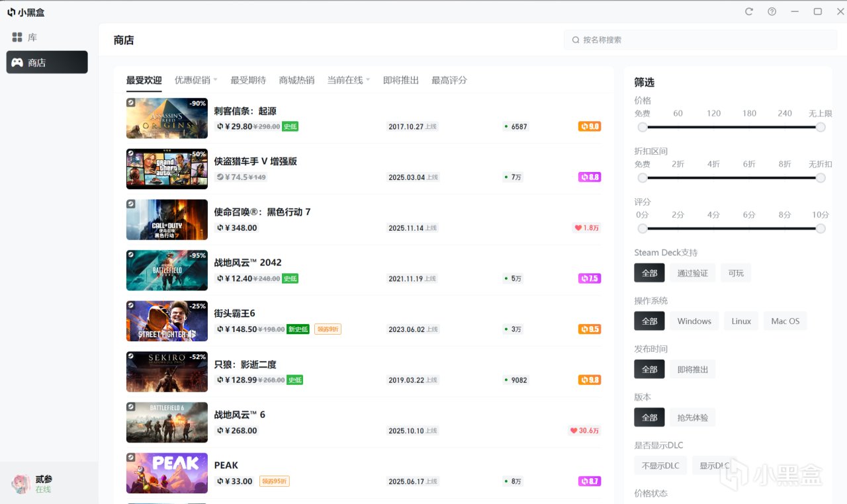Click the 新史低 badge on 街头霸王6

pyautogui.click(x=298, y=329)
